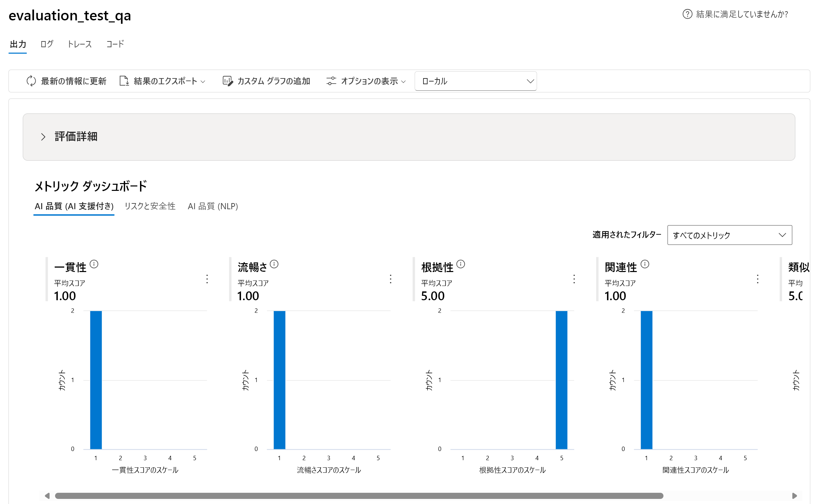Open the kebab menu on the 流暢さ chart
813x504 pixels.
391,279
